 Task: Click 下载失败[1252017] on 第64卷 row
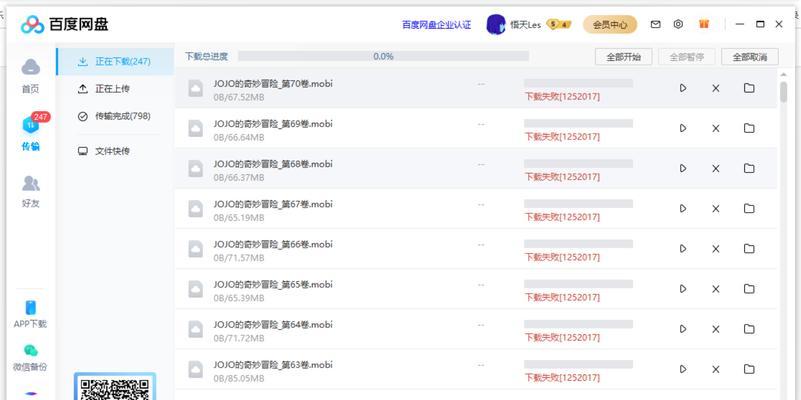click(562, 338)
